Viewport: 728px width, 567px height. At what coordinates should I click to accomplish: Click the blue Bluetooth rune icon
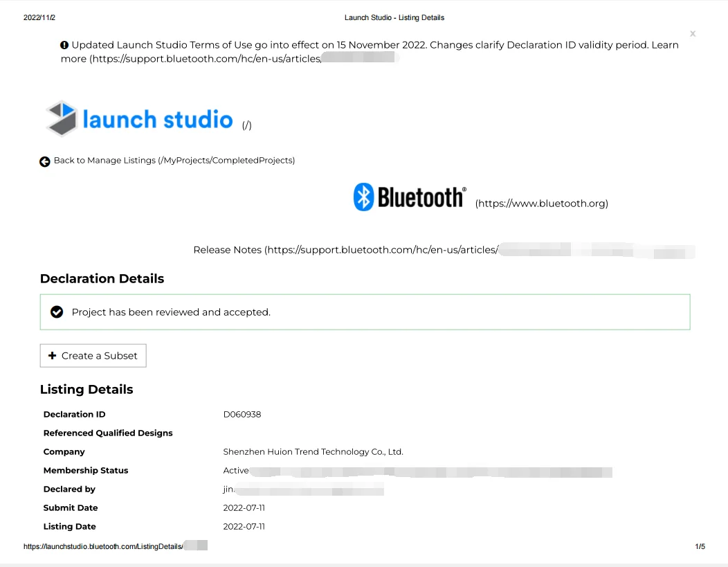click(x=363, y=197)
